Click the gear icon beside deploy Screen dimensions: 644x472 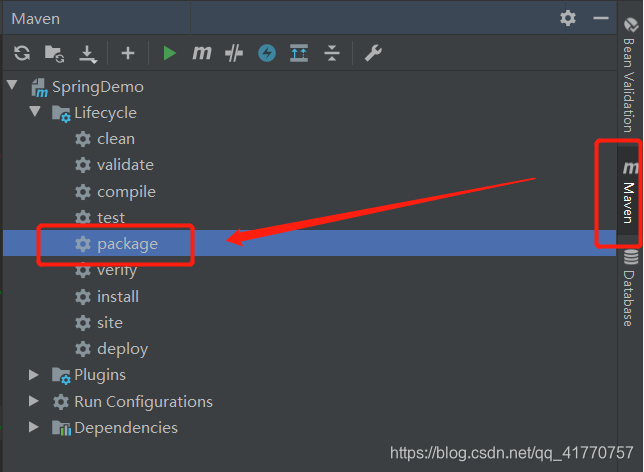click(x=83, y=349)
